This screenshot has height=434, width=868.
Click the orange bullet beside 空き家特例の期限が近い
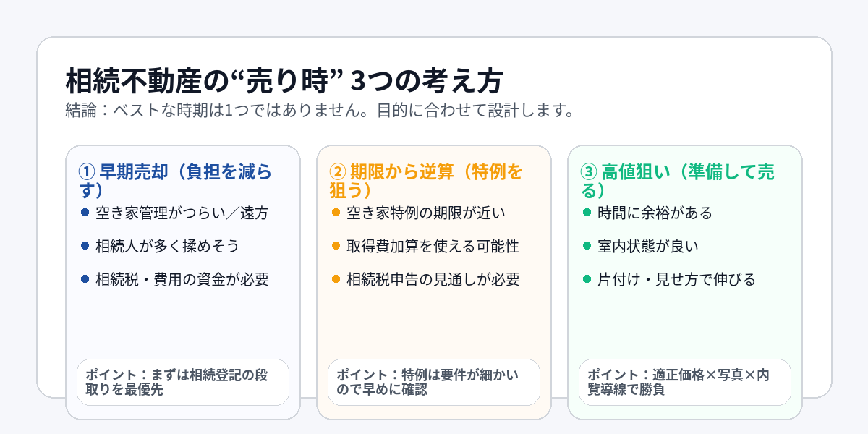click(336, 213)
